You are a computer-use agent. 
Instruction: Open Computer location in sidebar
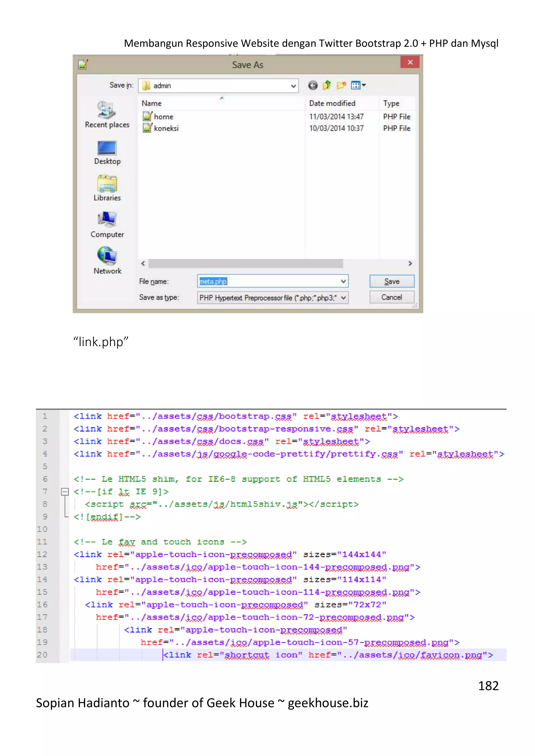107,225
